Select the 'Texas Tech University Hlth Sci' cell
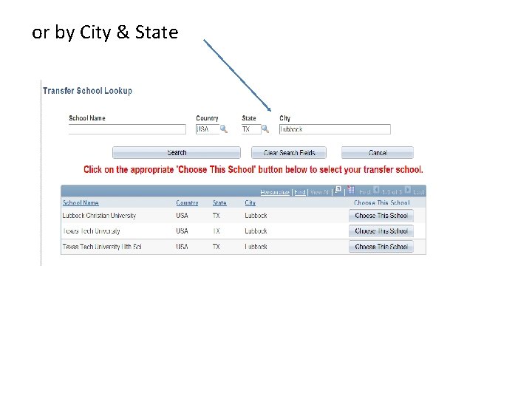 coord(102,247)
